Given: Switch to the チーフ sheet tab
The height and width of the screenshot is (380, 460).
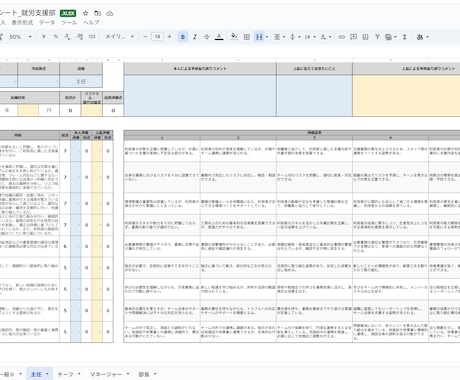Looking at the screenshot, I should (65, 374).
